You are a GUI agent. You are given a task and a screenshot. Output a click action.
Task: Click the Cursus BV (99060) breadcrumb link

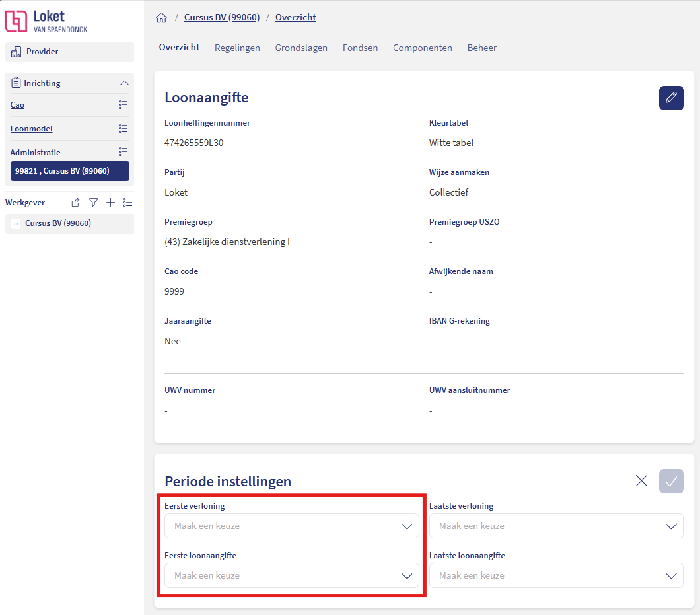(222, 18)
